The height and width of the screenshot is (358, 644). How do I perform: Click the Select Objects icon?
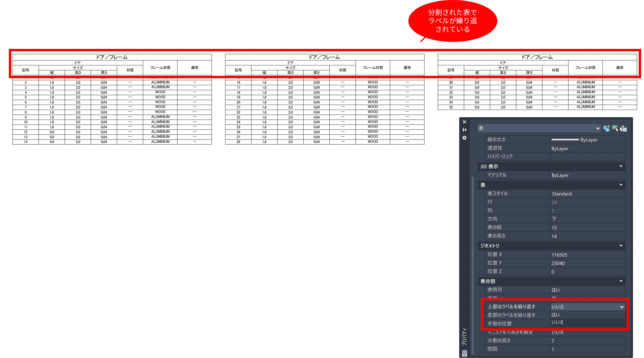coord(615,128)
